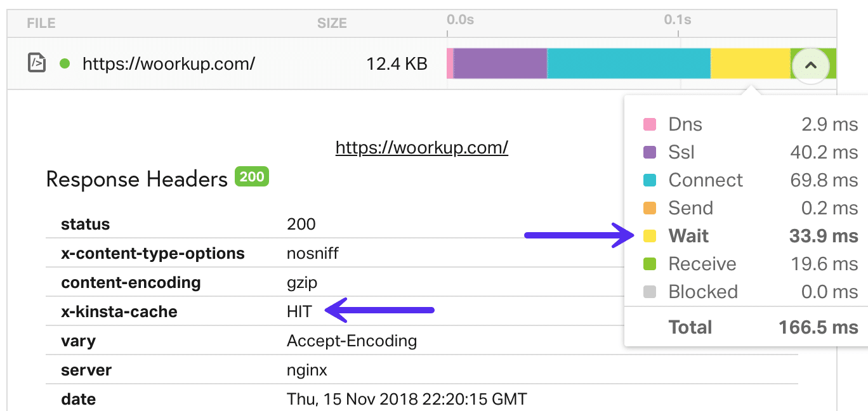Click the green Receive legend square

pyautogui.click(x=648, y=264)
